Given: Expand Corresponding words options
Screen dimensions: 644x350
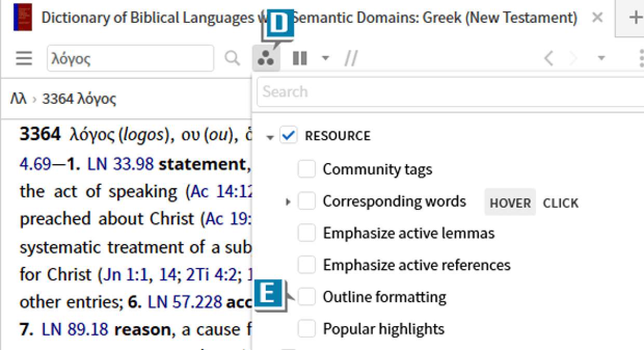Looking at the screenshot, I should pos(288,202).
